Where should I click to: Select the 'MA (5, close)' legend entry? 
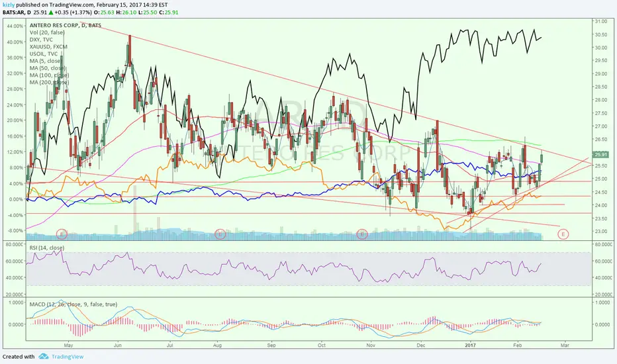pos(45,61)
